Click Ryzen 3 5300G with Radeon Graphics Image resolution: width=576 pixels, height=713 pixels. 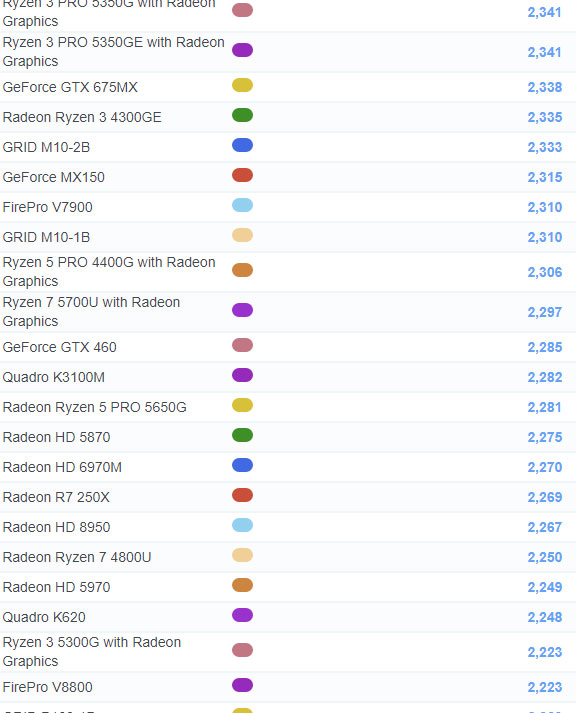tap(92, 652)
